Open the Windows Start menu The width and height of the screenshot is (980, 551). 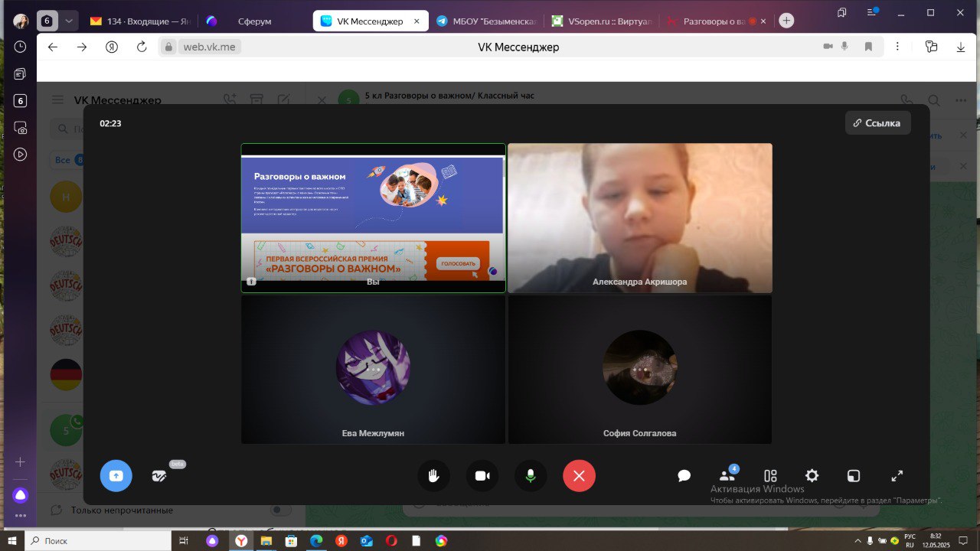(x=12, y=540)
